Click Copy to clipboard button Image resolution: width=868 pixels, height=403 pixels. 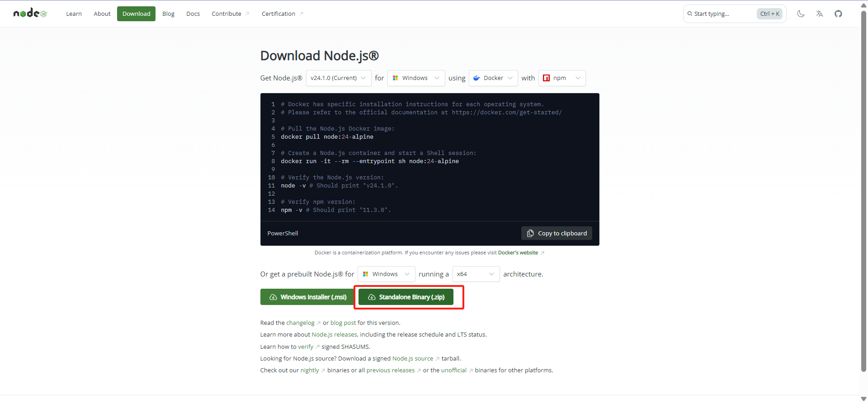click(x=557, y=233)
